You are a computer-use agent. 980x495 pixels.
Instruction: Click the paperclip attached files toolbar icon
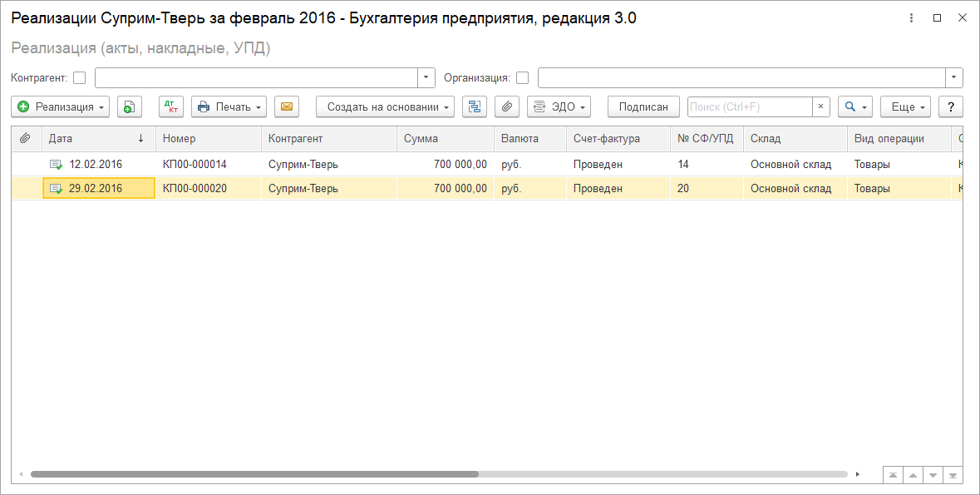(507, 107)
